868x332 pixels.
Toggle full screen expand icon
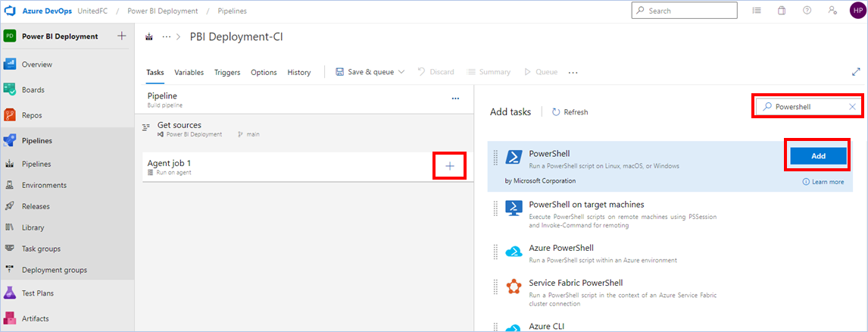pyautogui.click(x=857, y=72)
